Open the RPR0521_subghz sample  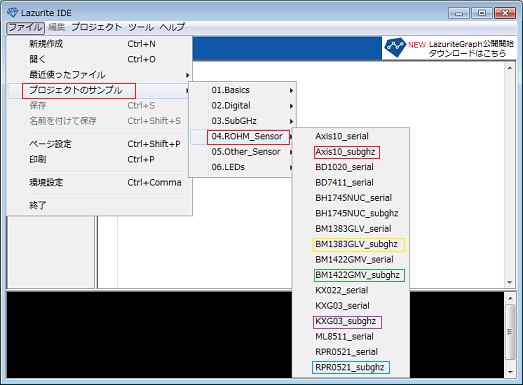(351, 367)
